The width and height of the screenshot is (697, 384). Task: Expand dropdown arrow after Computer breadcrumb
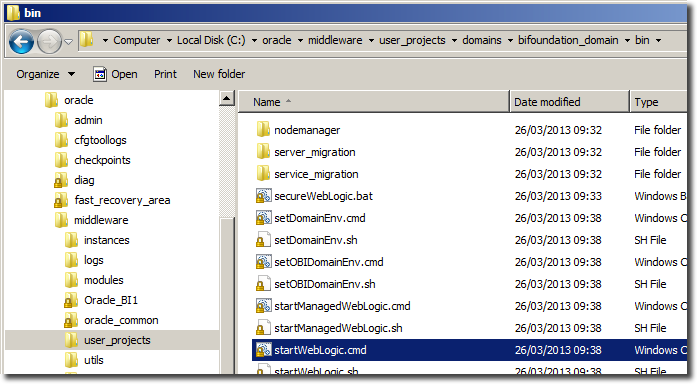[x=169, y=40]
